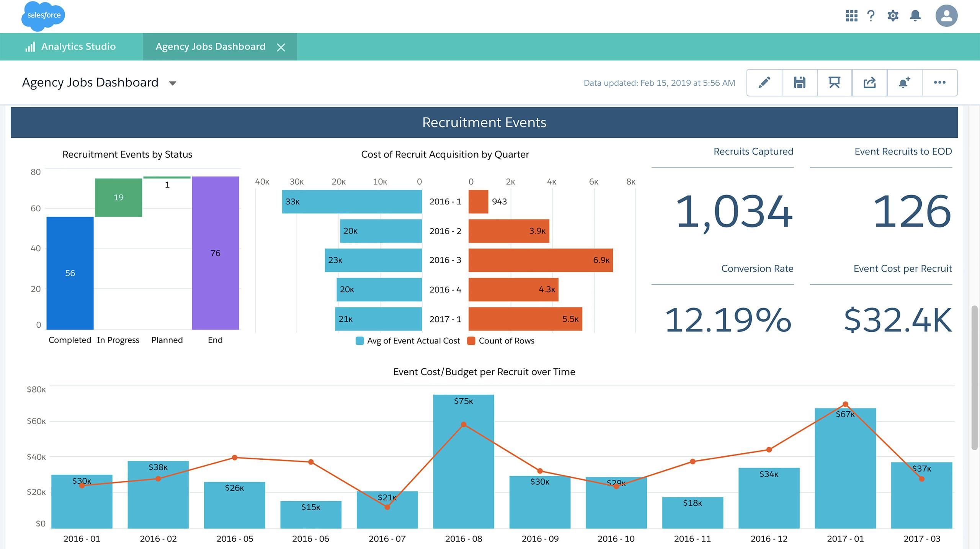The image size is (980, 549).
Task: Click the Recruitment Events section header
Action: pos(484,123)
